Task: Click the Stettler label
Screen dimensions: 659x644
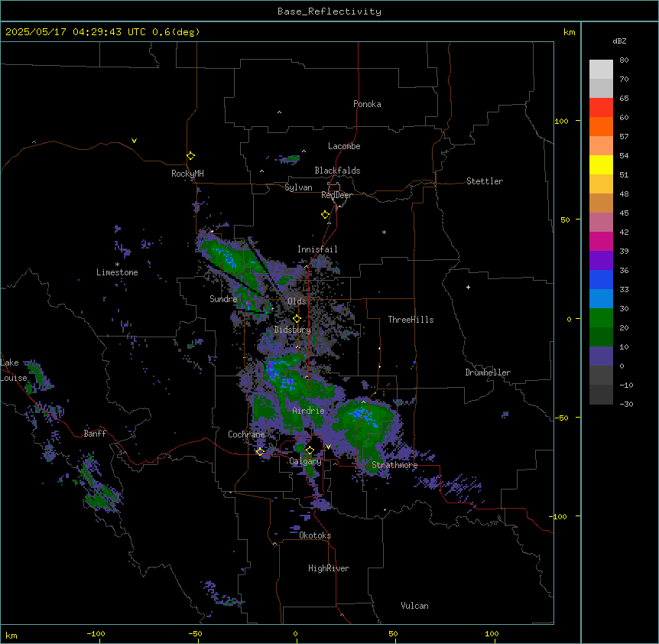Action: point(485,181)
